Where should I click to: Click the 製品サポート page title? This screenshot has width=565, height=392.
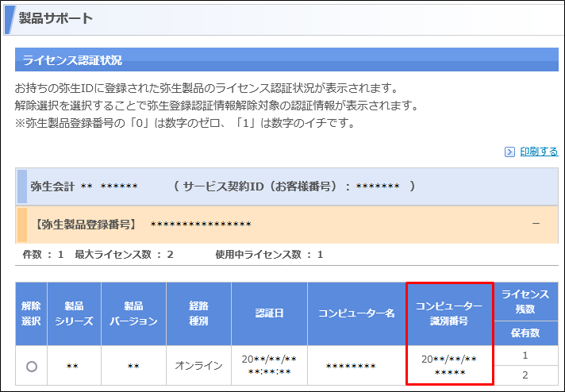tap(56, 18)
